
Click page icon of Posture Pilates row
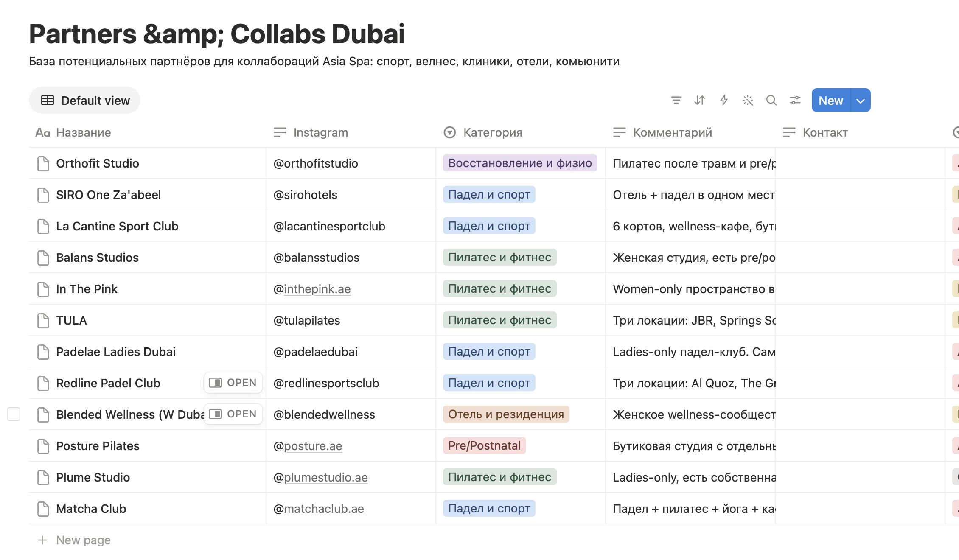click(43, 446)
